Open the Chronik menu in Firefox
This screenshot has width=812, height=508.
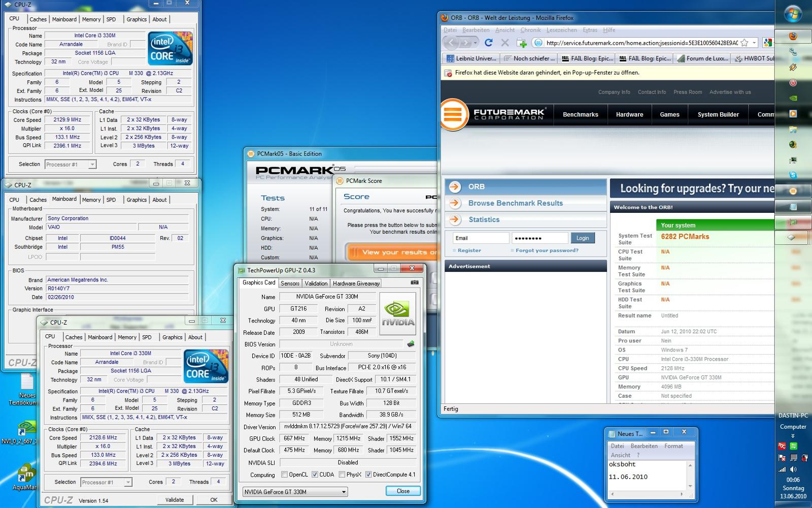point(530,30)
